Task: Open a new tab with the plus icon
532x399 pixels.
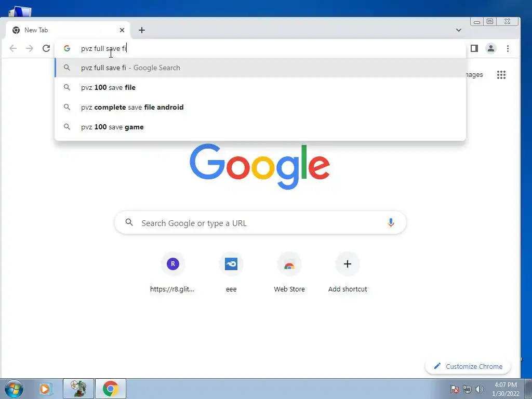Action: pyautogui.click(x=142, y=30)
